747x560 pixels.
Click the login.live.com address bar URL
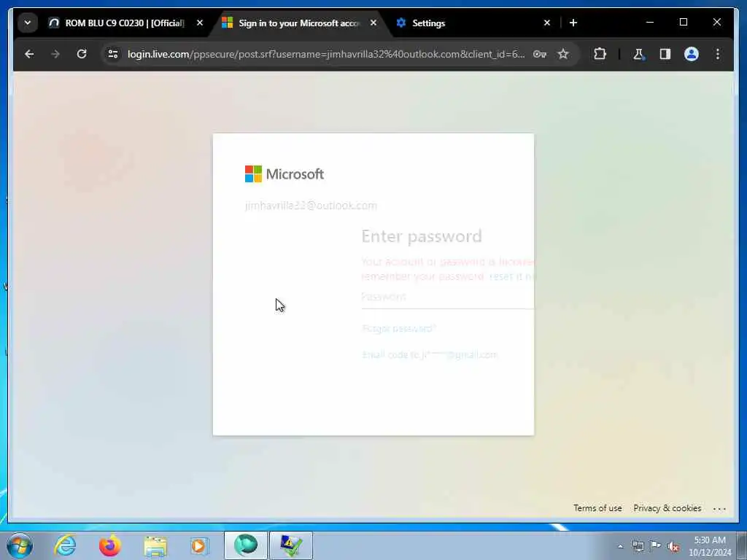[x=326, y=54]
